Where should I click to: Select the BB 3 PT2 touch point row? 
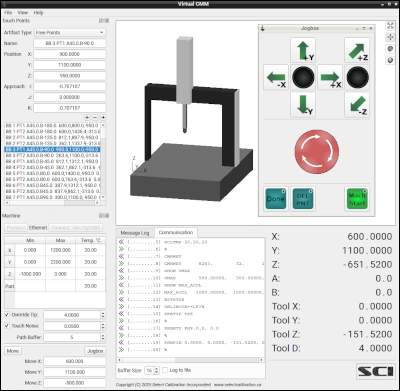tap(52, 155)
